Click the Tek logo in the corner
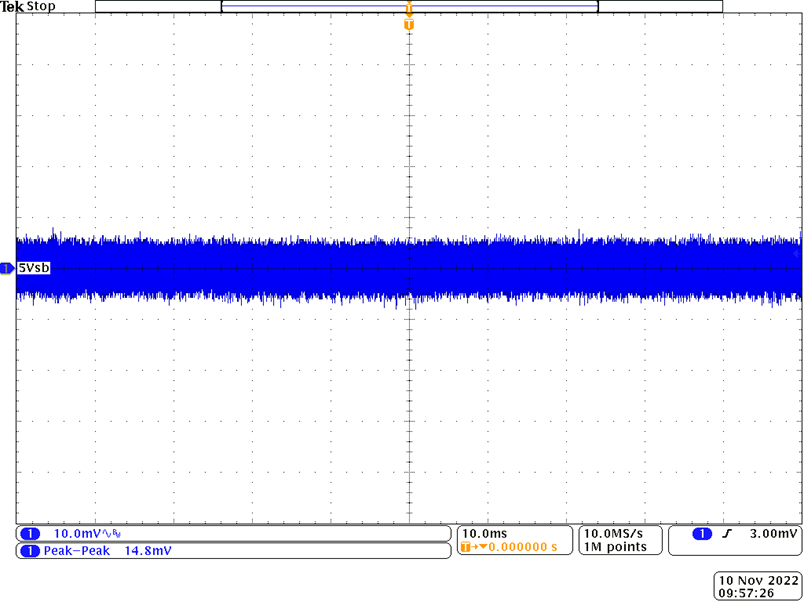The width and height of the screenshot is (804, 602). click(12, 7)
